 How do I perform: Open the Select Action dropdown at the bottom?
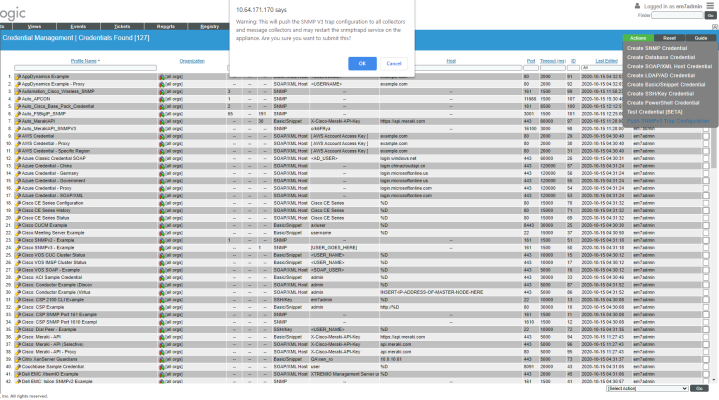(x=647, y=389)
